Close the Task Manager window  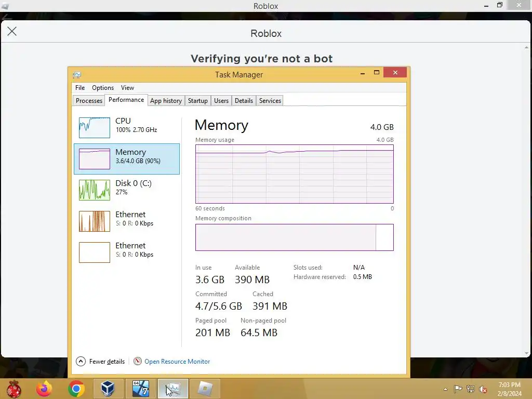pos(395,73)
